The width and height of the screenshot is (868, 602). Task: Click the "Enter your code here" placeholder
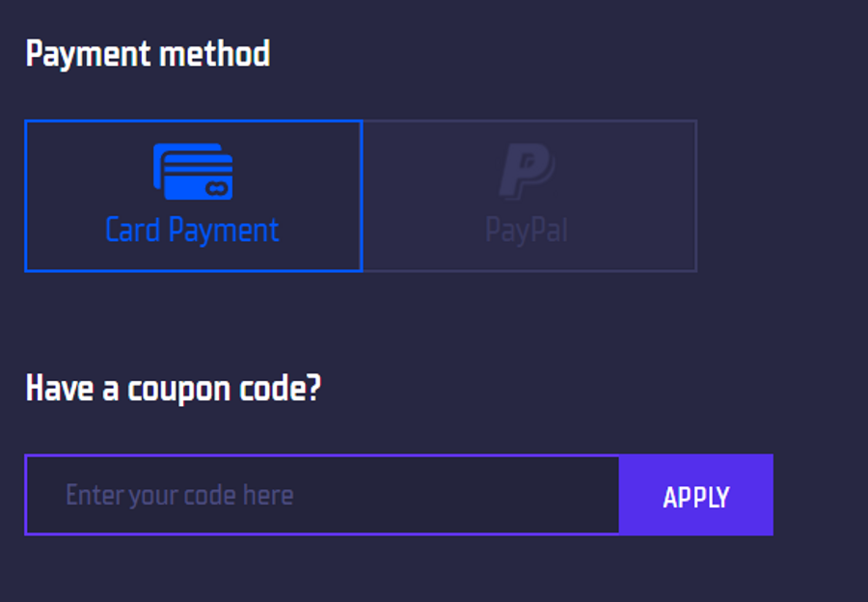pyautogui.click(x=179, y=496)
